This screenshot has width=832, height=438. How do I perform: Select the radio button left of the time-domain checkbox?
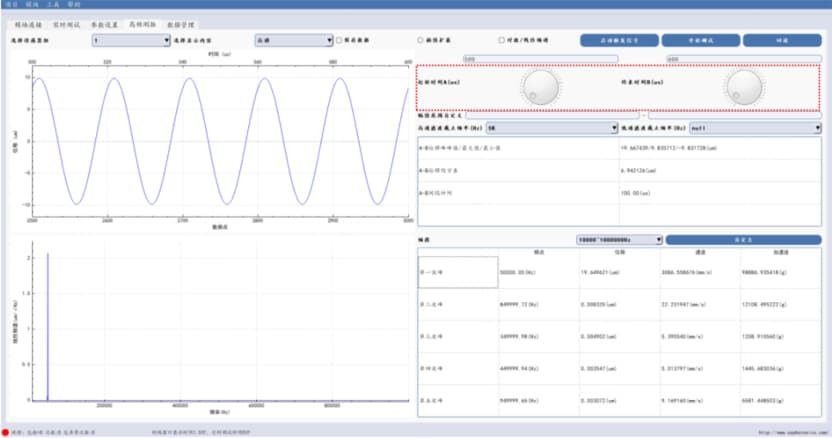click(x=420, y=41)
